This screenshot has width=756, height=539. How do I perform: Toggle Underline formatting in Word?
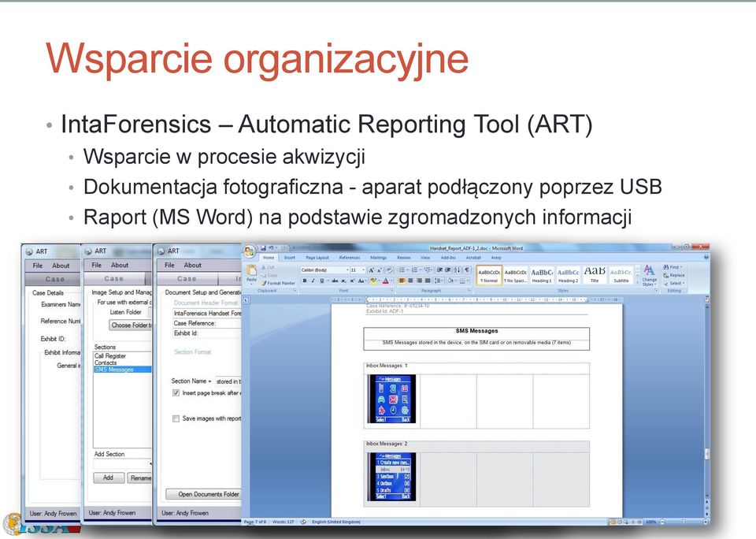point(321,281)
